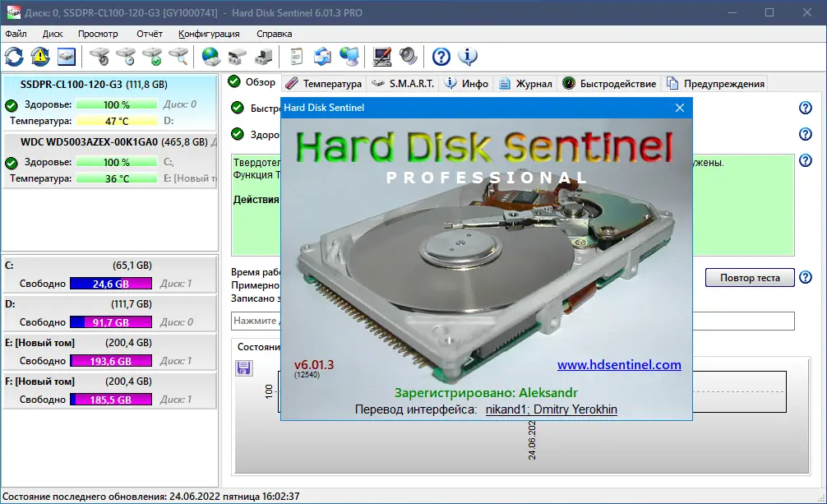This screenshot has width=827, height=504.
Task: Click the speaker sound toolbar icon
Action: point(409,57)
